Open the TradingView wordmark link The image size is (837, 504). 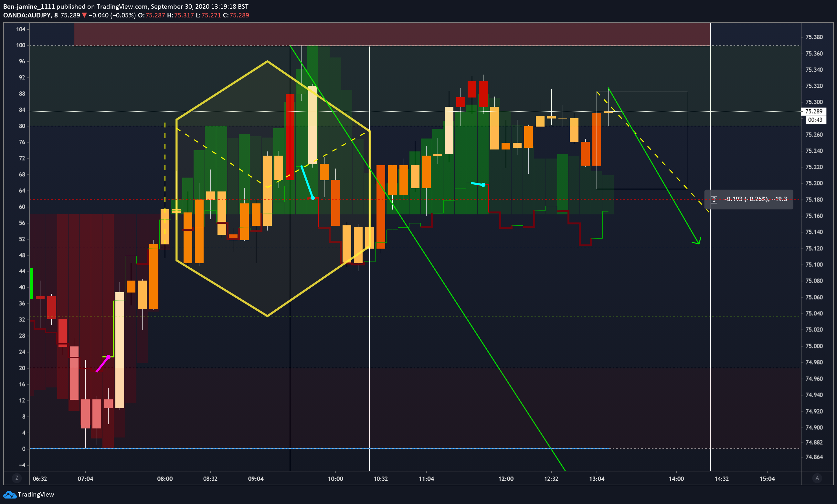click(x=36, y=495)
